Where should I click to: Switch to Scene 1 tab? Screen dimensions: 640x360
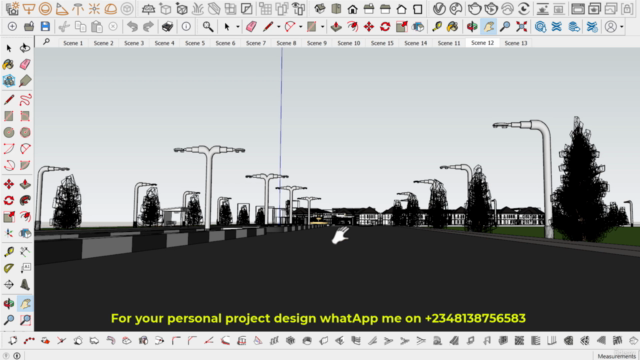(x=73, y=43)
